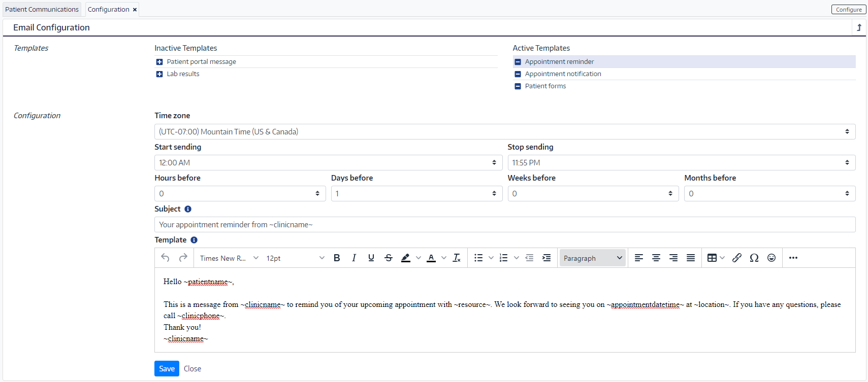Click the Close link
Screen dimensions: 868x382
192,369
